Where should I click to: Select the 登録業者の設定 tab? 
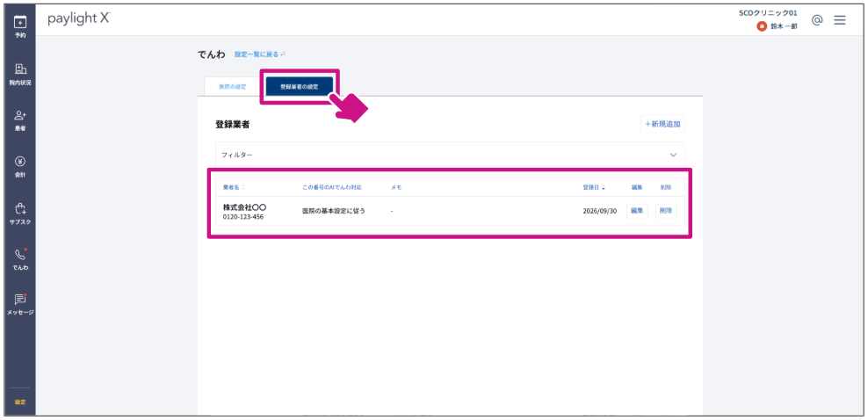299,87
